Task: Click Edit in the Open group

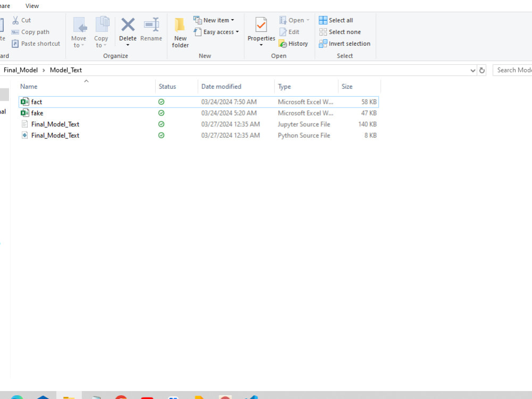Action: pos(289,32)
